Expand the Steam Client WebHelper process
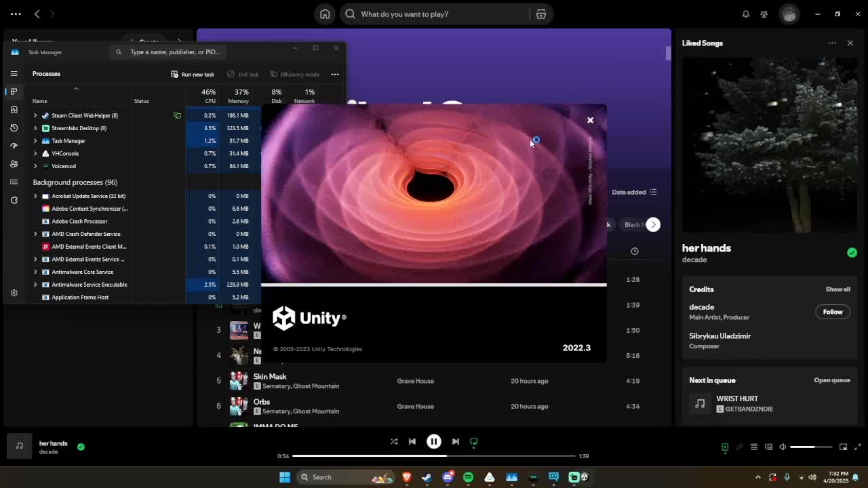 click(x=35, y=115)
